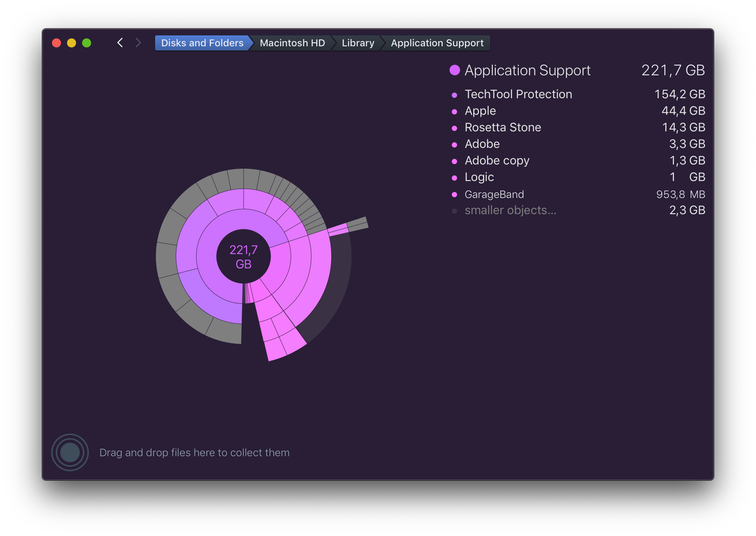Viewport: 756px width, 536px height.
Task: Select Adobe copy entry
Action: coord(497,160)
